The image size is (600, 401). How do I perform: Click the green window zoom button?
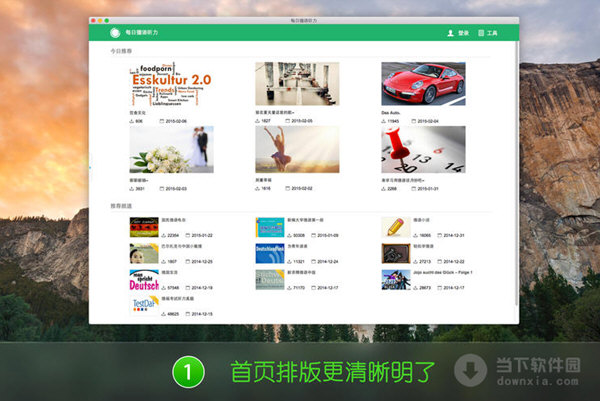click(x=107, y=21)
